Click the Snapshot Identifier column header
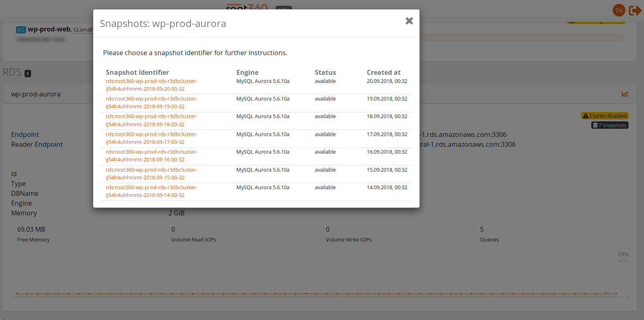644x320 pixels. point(137,72)
